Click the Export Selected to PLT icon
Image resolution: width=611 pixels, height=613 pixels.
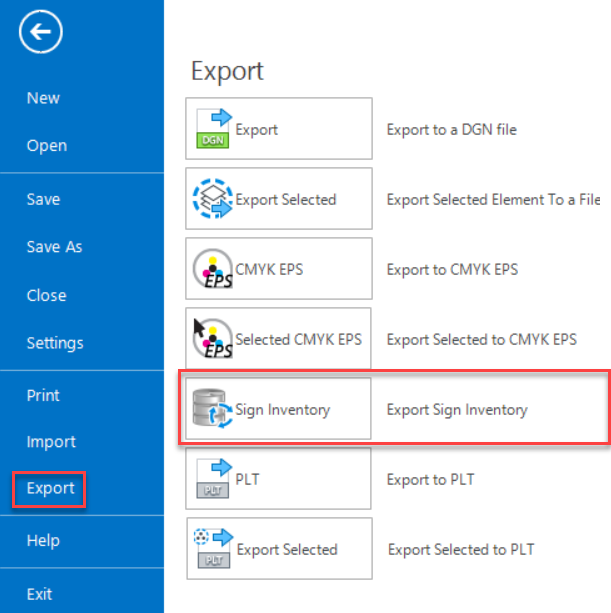(x=214, y=548)
